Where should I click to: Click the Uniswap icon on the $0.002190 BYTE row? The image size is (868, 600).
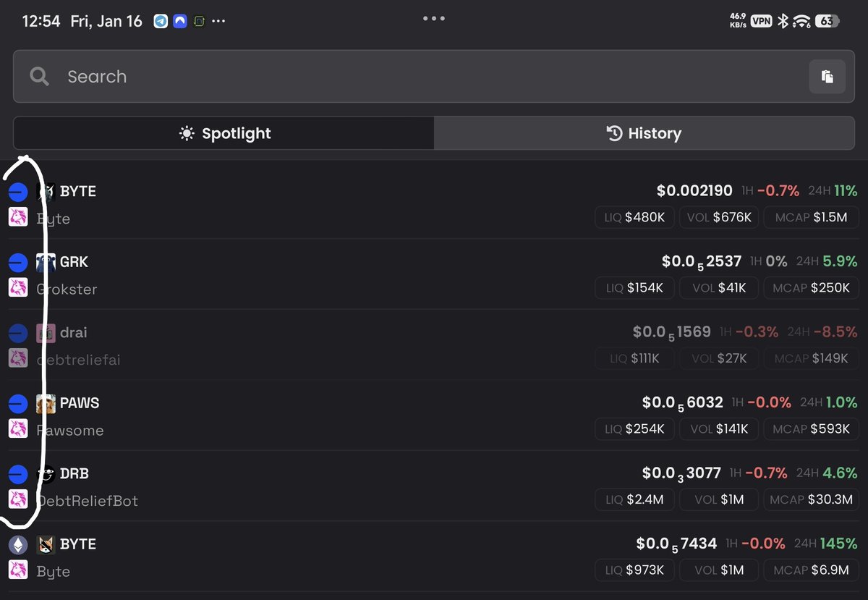(18, 217)
